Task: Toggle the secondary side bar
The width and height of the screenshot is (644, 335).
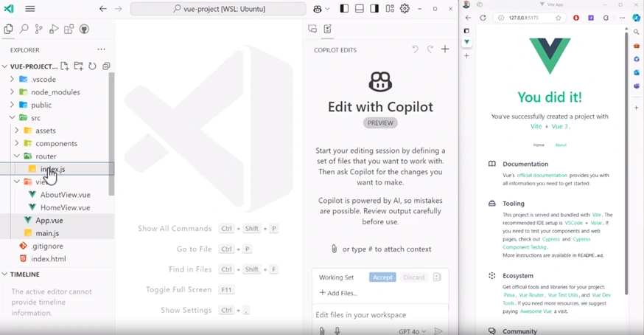Action: point(374,9)
